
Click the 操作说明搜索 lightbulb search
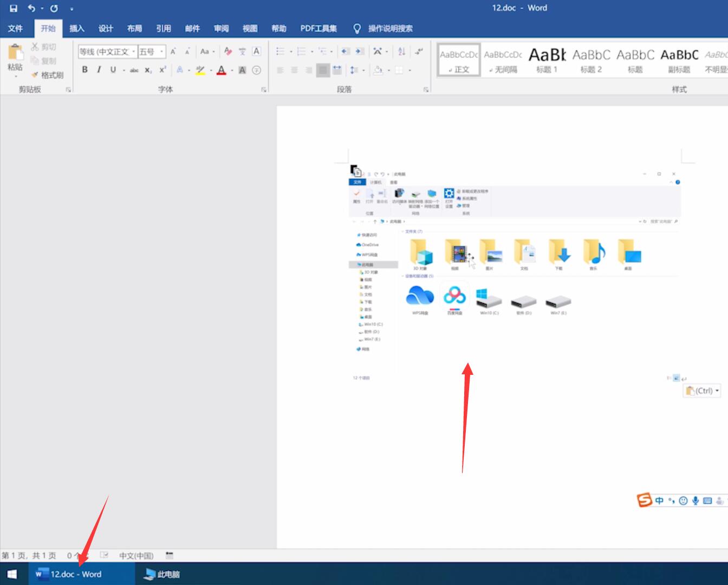(382, 28)
